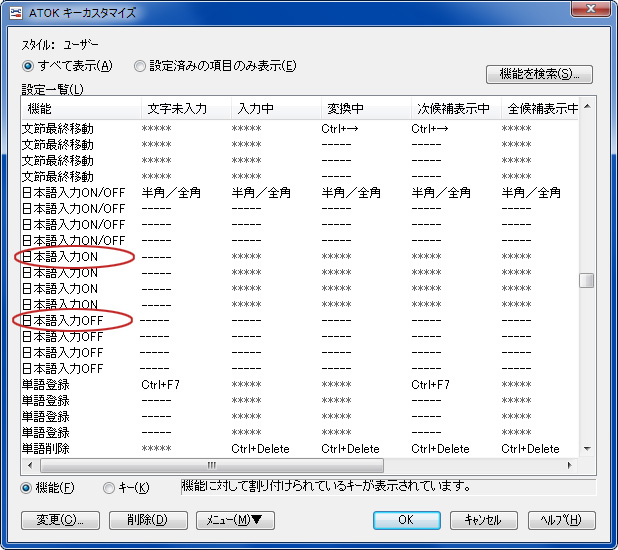Click the ATOK title bar icon
The height and width of the screenshot is (550, 618).
(x=16, y=13)
